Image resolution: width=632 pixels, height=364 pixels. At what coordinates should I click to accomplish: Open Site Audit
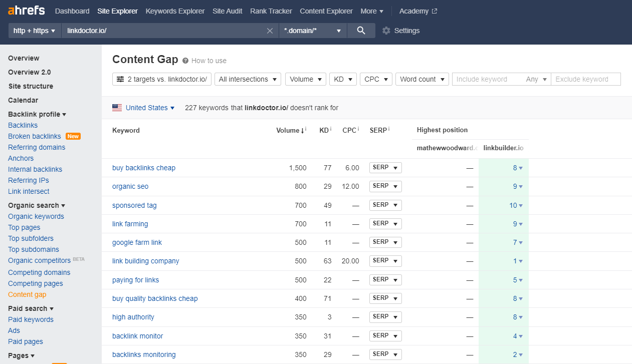coord(228,11)
